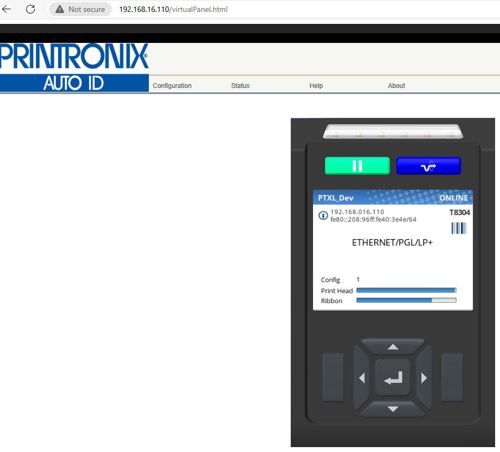Click the Print Head label

point(337,291)
